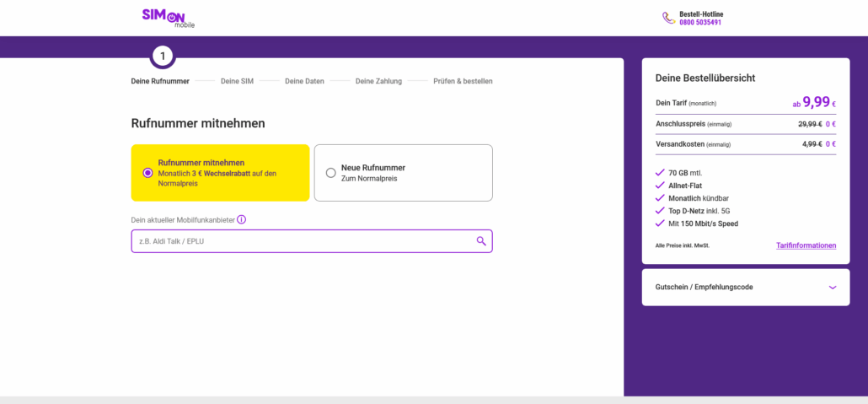The image size is (868, 404).
Task: Click the SIMon mobile logo
Action: click(x=169, y=18)
